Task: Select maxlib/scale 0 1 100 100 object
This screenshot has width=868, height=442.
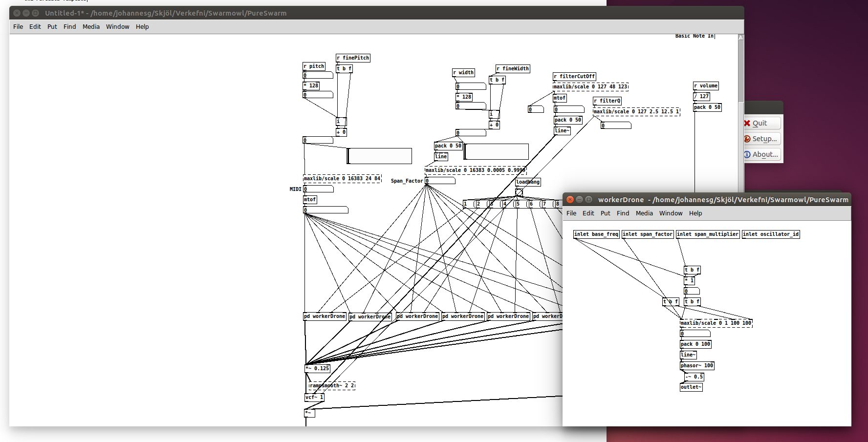Action: 716,323
